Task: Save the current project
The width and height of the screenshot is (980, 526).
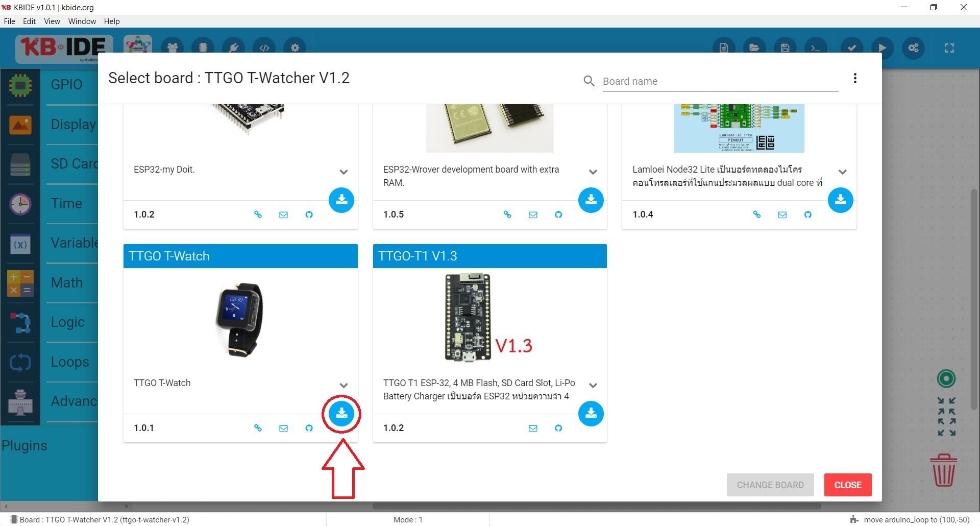Action: (x=785, y=47)
